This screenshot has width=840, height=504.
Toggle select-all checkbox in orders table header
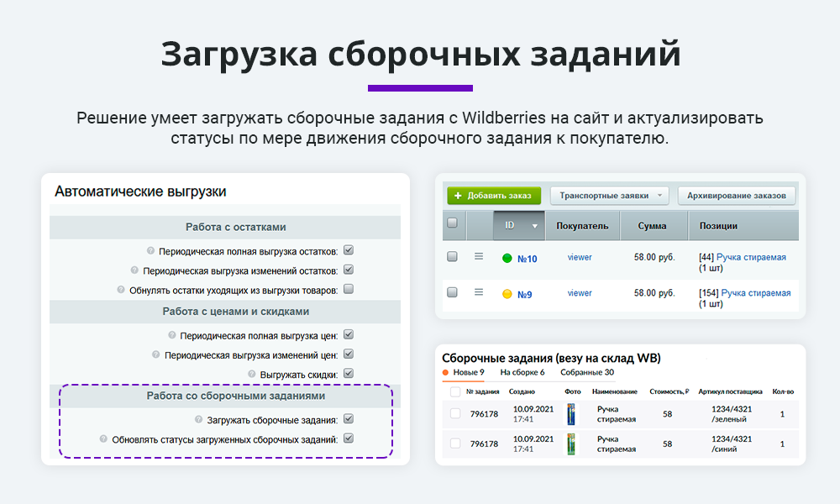pyautogui.click(x=451, y=223)
